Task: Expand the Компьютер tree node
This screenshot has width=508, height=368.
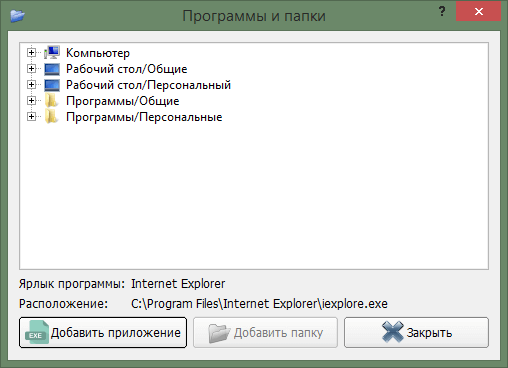Action: [x=31, y=52]
